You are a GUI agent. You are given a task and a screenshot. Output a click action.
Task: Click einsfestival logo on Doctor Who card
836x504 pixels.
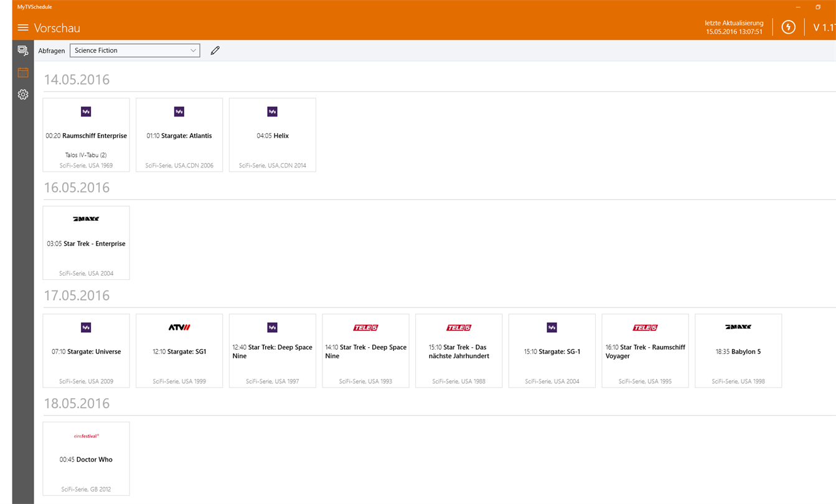tap(86, 436)
